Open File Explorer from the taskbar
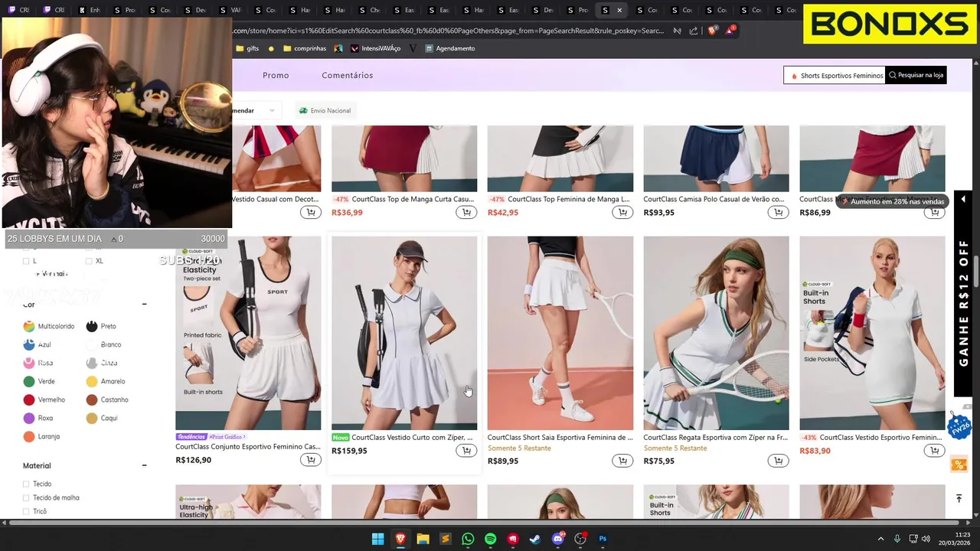Image resolution: width=980 pixels, height=551 pixels. pos(423,539)
